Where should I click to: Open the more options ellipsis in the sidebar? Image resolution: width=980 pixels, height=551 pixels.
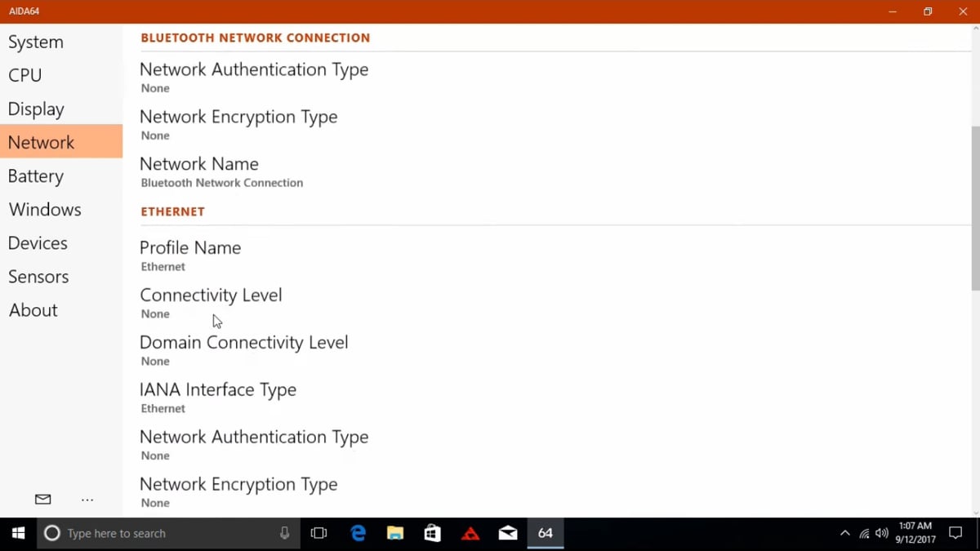click(87, 500)
